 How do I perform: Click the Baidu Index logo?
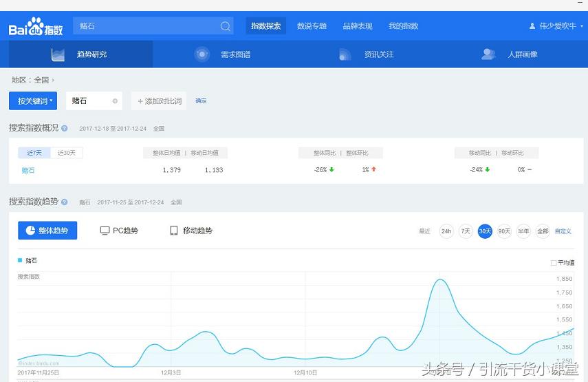point(36,27)
